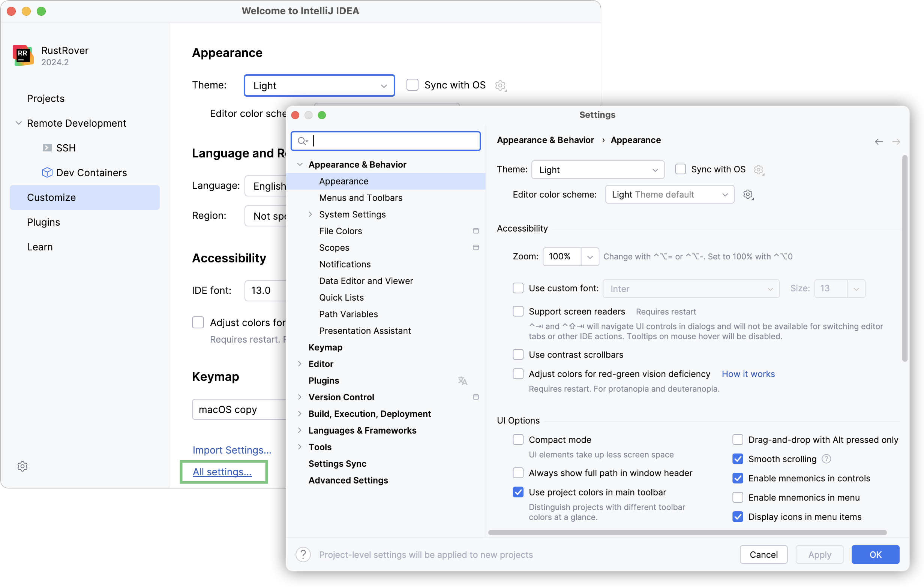Click the Settings gear icon next to Sync with OS

pos(760,169)
